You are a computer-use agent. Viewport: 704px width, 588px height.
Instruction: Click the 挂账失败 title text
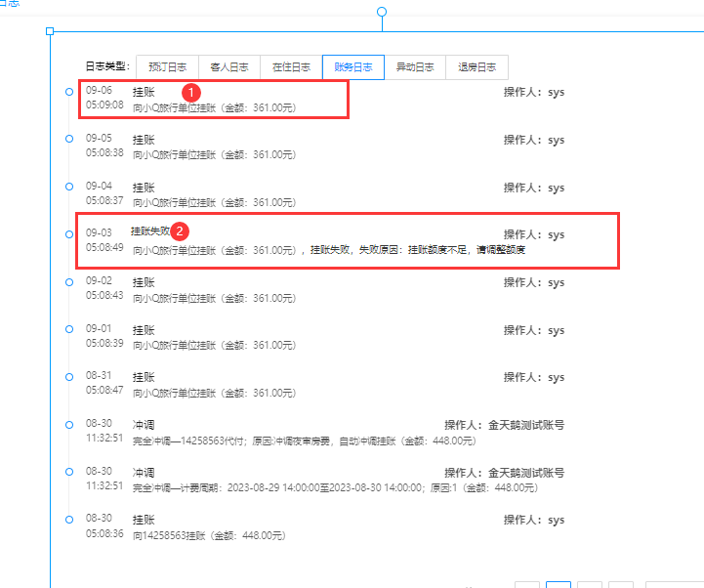coord(150,231)
